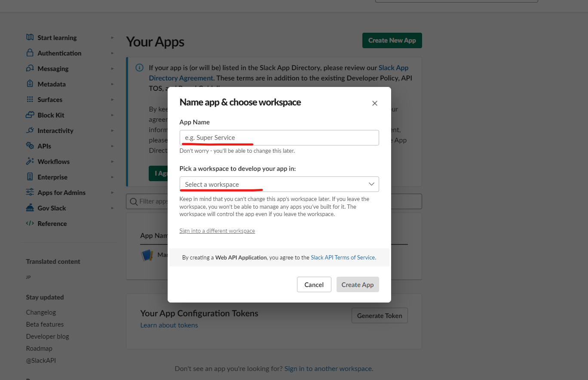Open the Developer blog link

click(47, 337)
